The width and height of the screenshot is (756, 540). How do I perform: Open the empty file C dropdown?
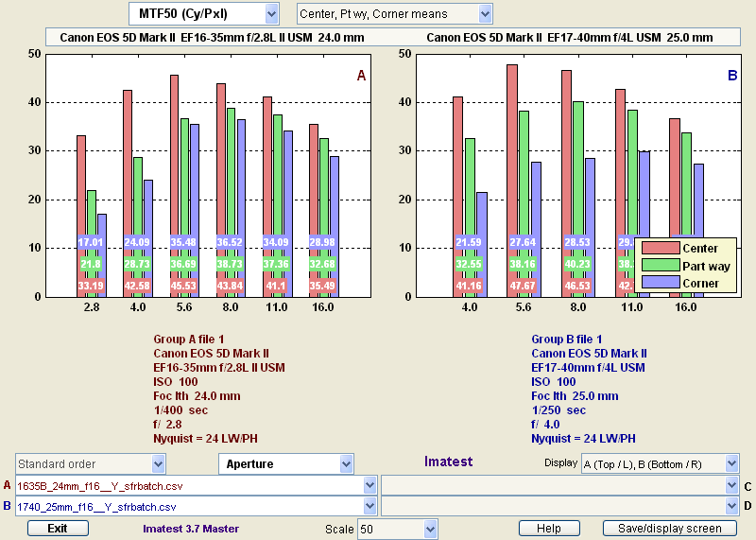tap(560, 486)
